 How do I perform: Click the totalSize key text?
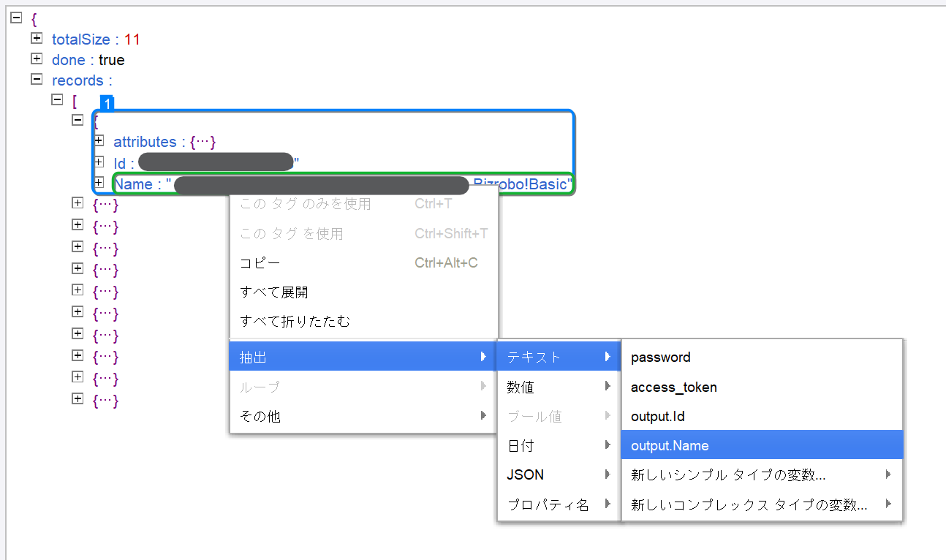click(80, 39)
